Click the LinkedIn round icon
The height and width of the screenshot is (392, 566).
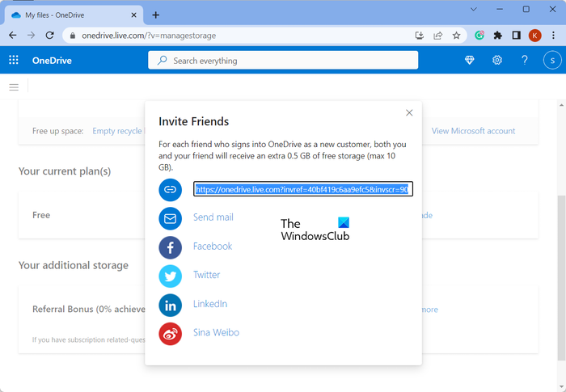click(170, 306)
